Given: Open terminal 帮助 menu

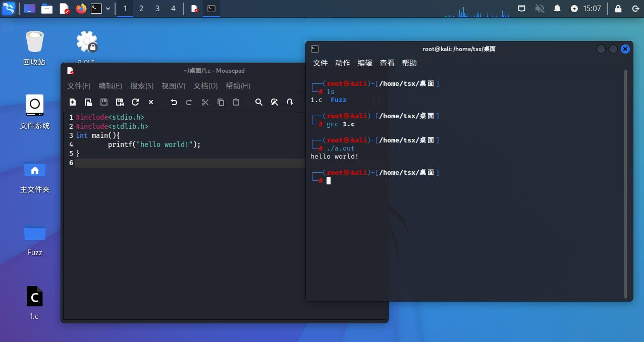Looking at the screenshot, I should tap(409, 63).
